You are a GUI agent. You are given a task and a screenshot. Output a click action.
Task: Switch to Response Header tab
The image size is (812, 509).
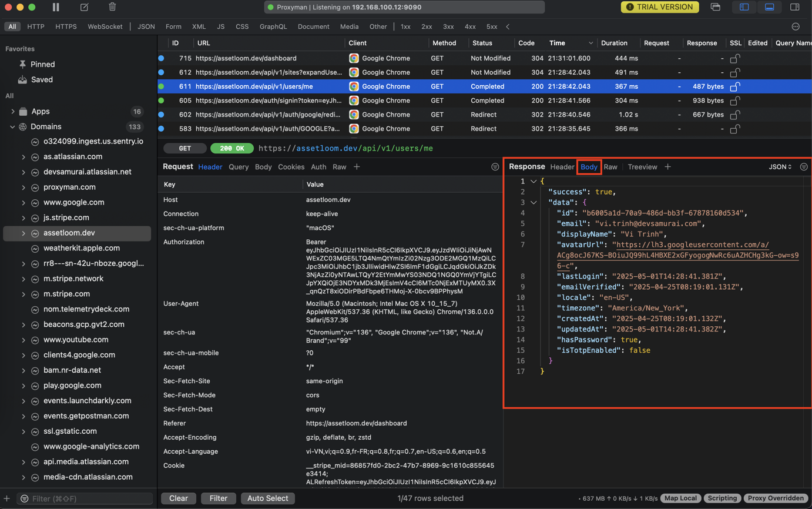tap(562, 167)
